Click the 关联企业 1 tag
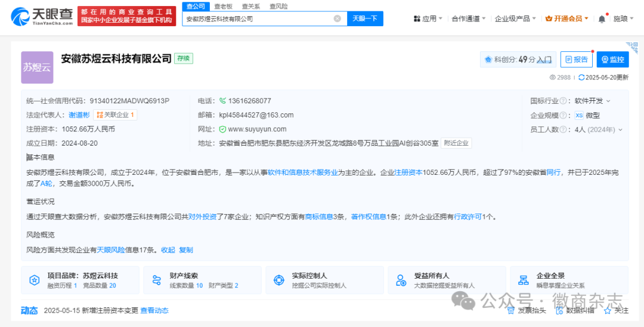 click(116, 115)
